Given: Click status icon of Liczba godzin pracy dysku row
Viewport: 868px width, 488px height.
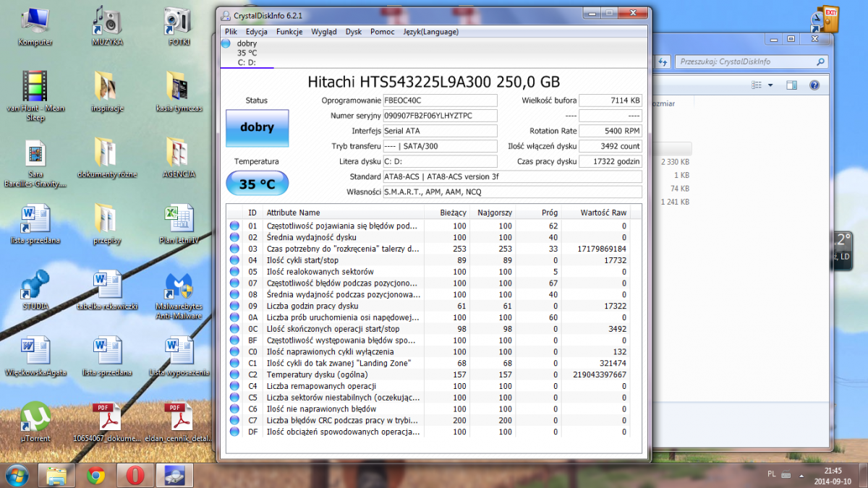Looking at the screenshot, I should [234, 306].
